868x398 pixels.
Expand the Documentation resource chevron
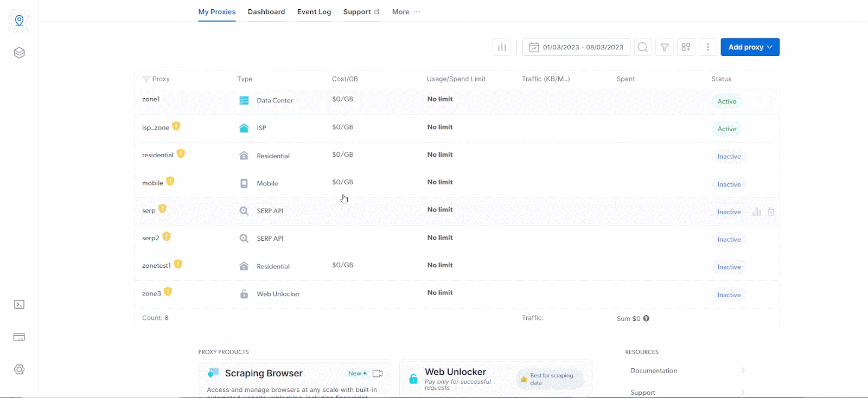click(x=743, y=370)
